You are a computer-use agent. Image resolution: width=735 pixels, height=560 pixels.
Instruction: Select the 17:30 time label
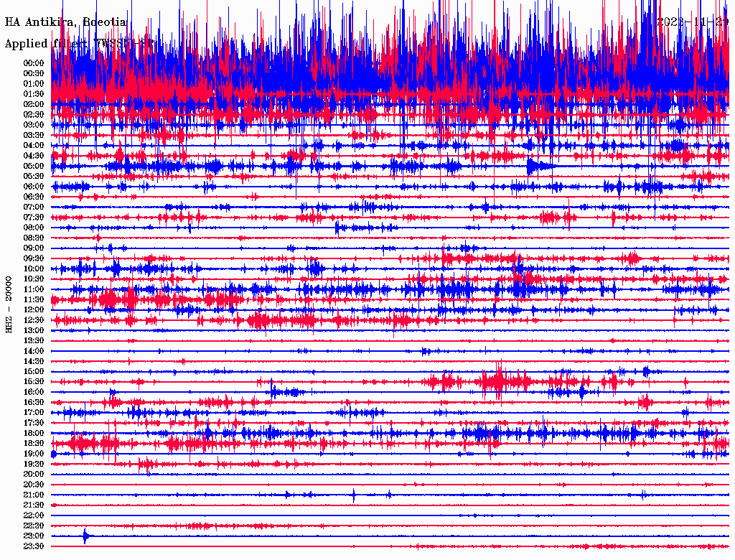34,423
